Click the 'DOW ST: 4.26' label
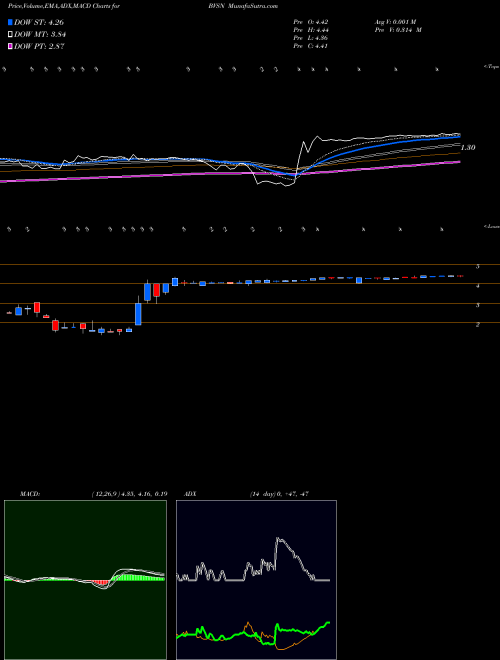 coord(39,22)
